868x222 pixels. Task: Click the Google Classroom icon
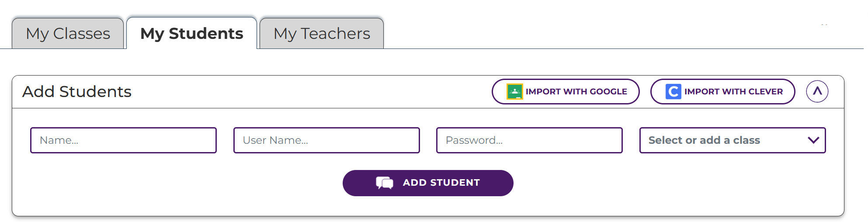[514, 92]
